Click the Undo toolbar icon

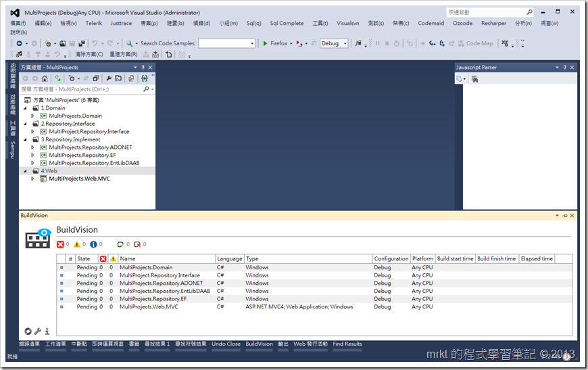click(x=95, y=43)
